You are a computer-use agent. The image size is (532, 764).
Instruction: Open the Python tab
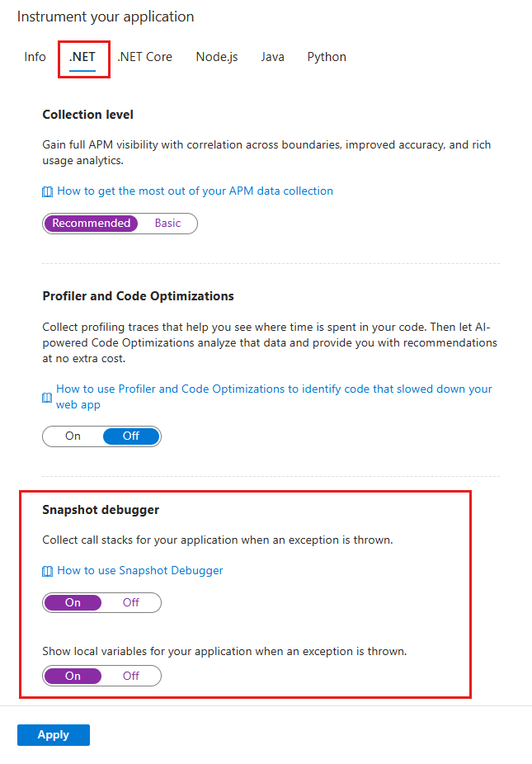[x=327, y=57]
